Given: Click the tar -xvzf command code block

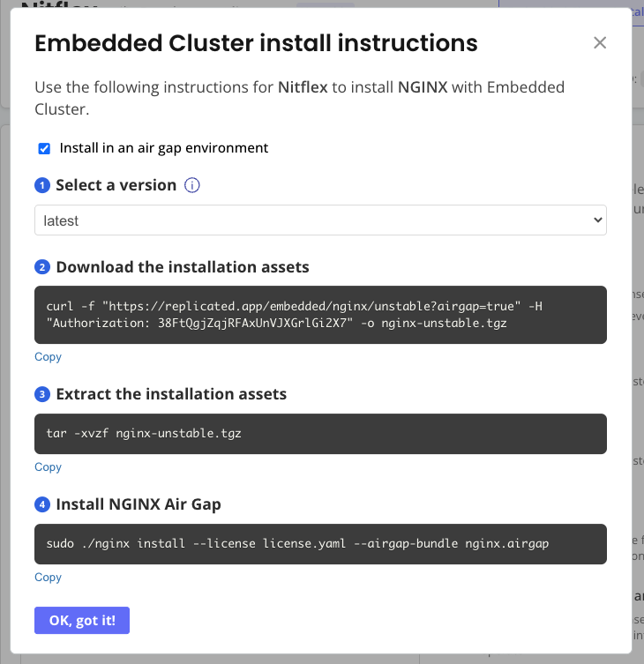Looking at the screenshot, I should click(x=320, y=434).
